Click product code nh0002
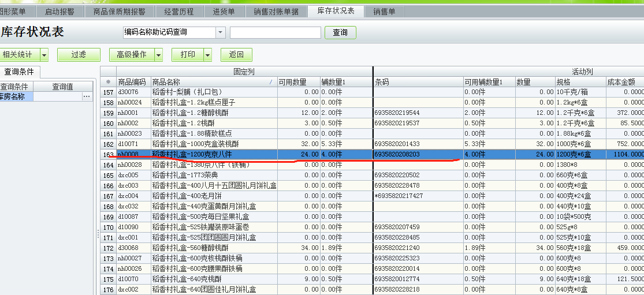Image resolution: width=644 pixels, height=295 pixels. (128, 123)
